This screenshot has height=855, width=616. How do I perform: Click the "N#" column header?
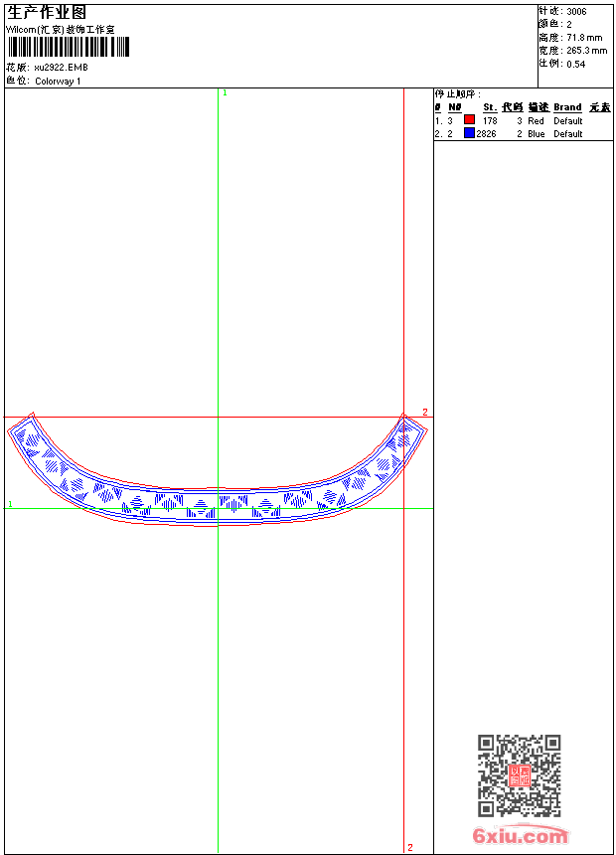[455, 107]
